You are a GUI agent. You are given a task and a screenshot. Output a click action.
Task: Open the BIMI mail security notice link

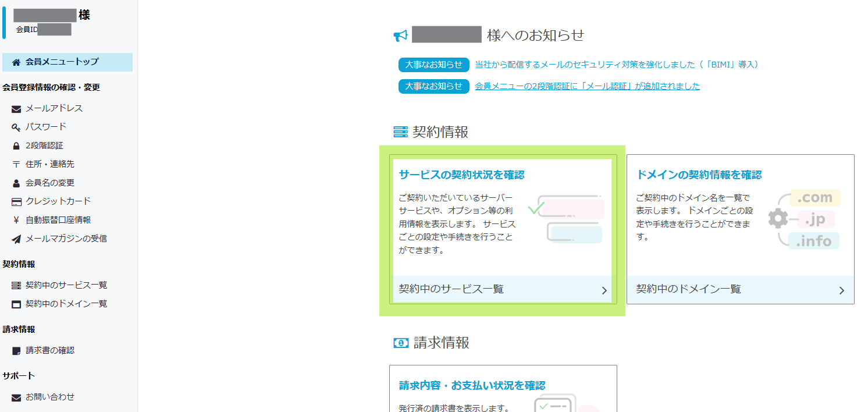617,65
